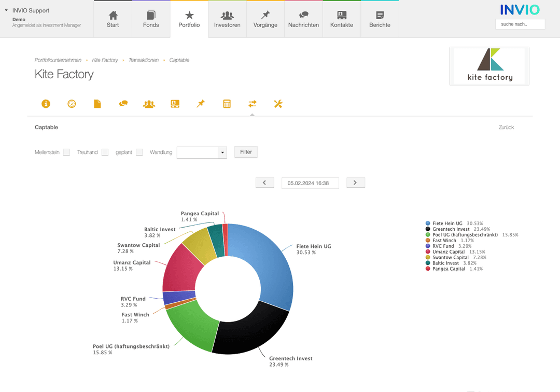Click the 'suche nach..' search field

(520, 24)
